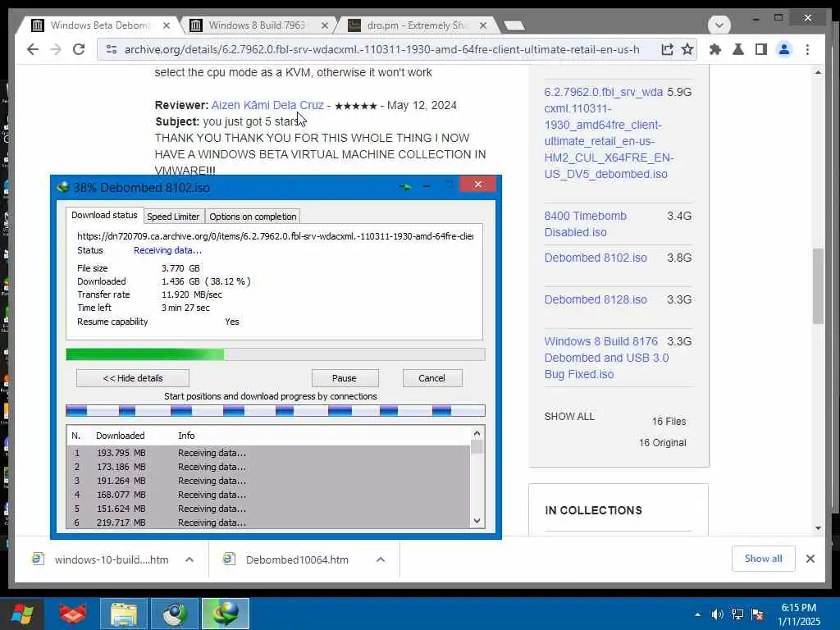Open Chrome Labs flask icon

(x=737, y=49)
